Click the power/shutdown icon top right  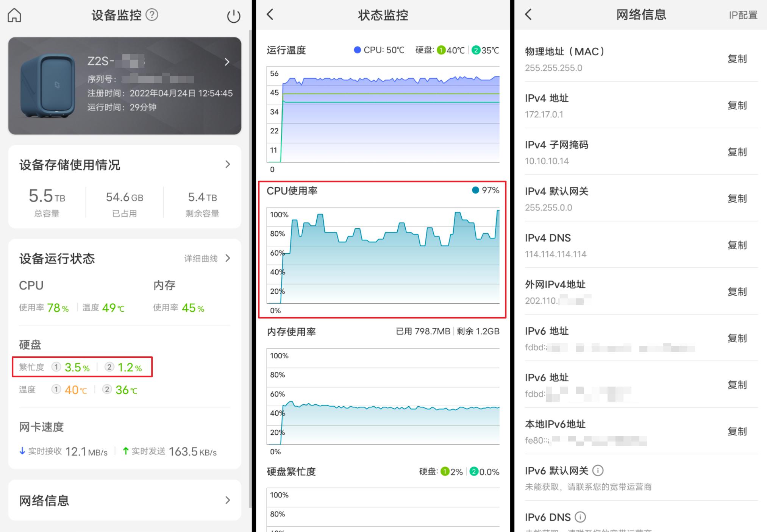(x=233, y=15)
